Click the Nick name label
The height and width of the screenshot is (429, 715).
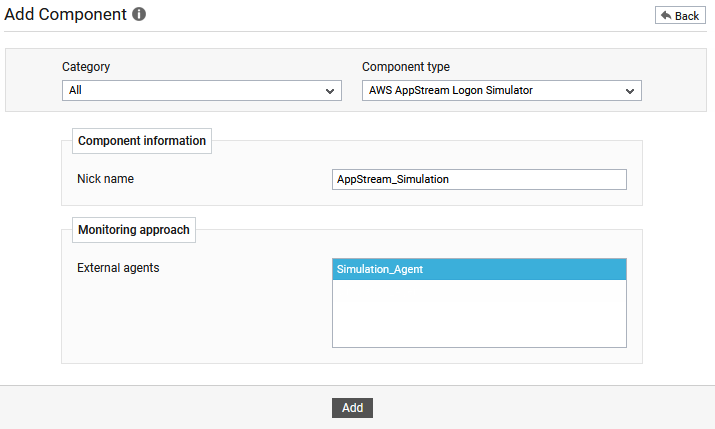point(105,179)
